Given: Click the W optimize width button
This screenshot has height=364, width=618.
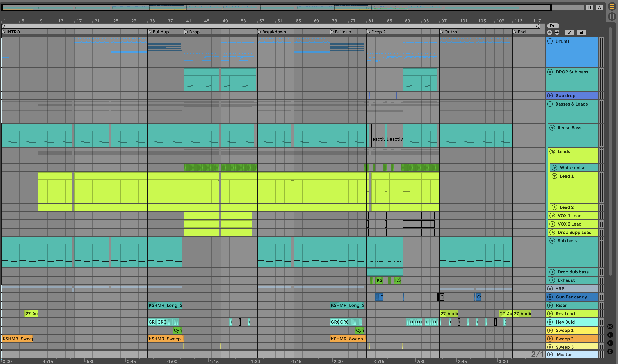Looking at the screenshot, I should [x=599, y=7].
